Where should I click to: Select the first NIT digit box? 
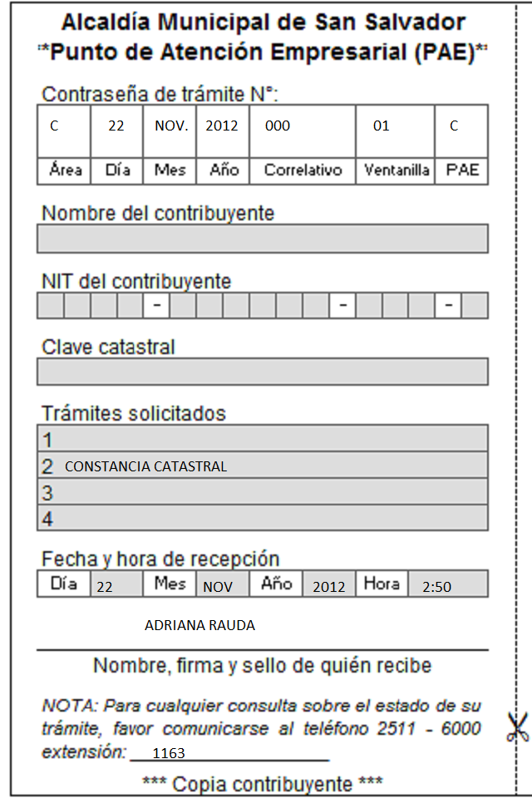[x=51, y=306]
